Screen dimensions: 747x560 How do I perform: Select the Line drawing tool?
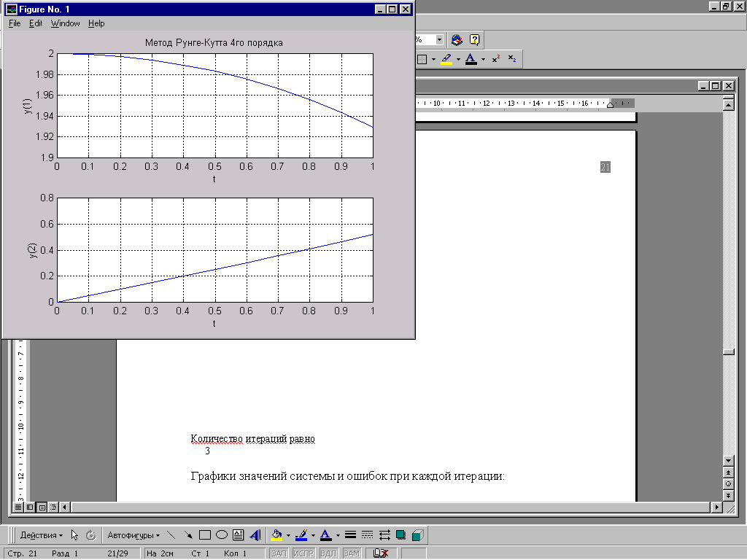point(171,534)
